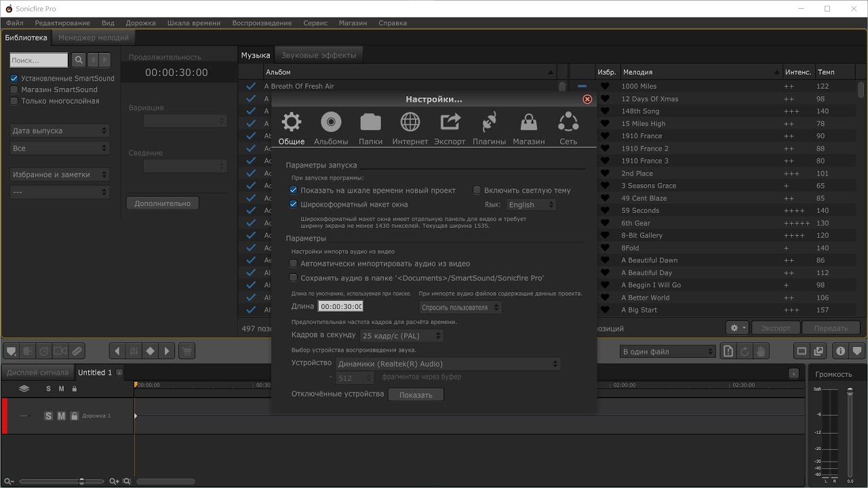Toggle Установленные SmartSound checkbox
The height and width of the screenshot is (488, 868).
14,79
